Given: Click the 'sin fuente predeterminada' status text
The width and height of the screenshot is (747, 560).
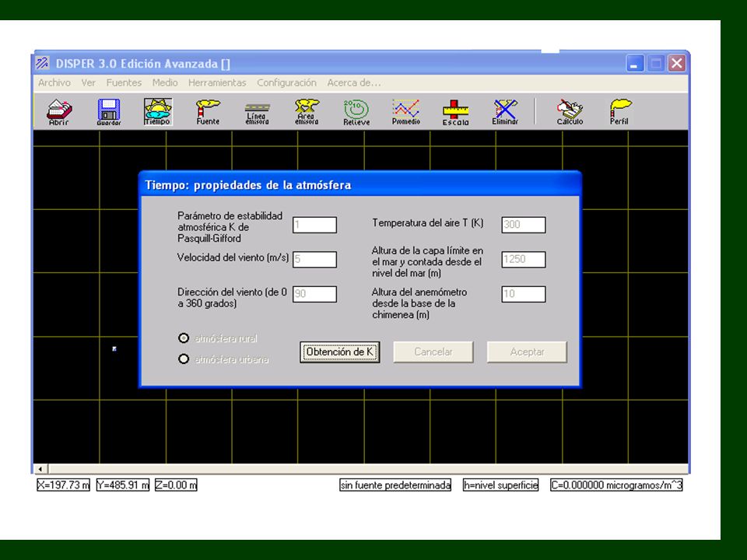Looking at the screenshot, I should click(395, 485).
